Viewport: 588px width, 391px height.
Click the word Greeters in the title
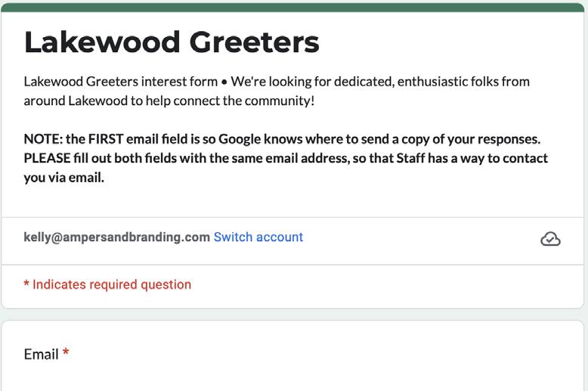point(255,42)
